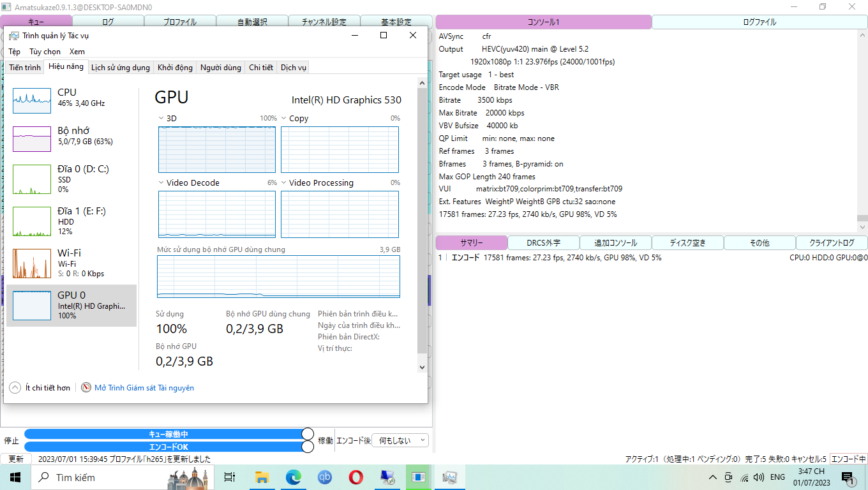Viewport: 868px width, 490px height.
Task: Click the network computer icon on the taskbar
Action: pos(387,477)
